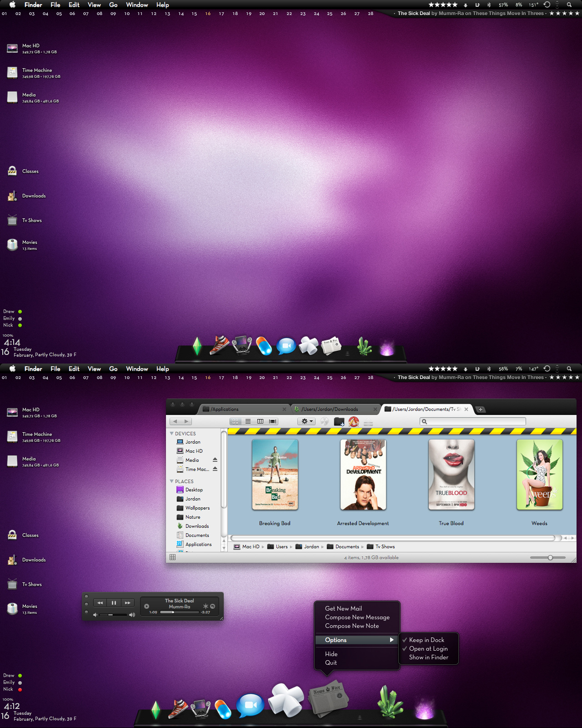Uncheck Keep in Dock
Viewport: 582px width, 728px height.
click(x=428, y=640)
